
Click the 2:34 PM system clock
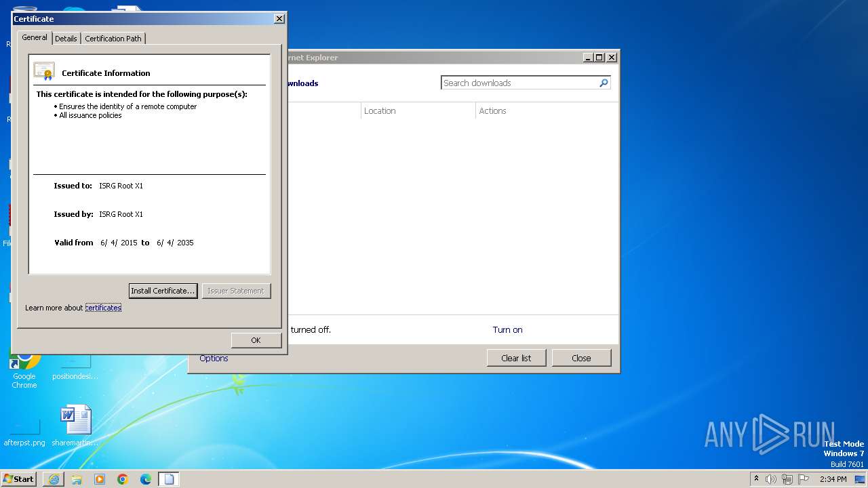833,479
